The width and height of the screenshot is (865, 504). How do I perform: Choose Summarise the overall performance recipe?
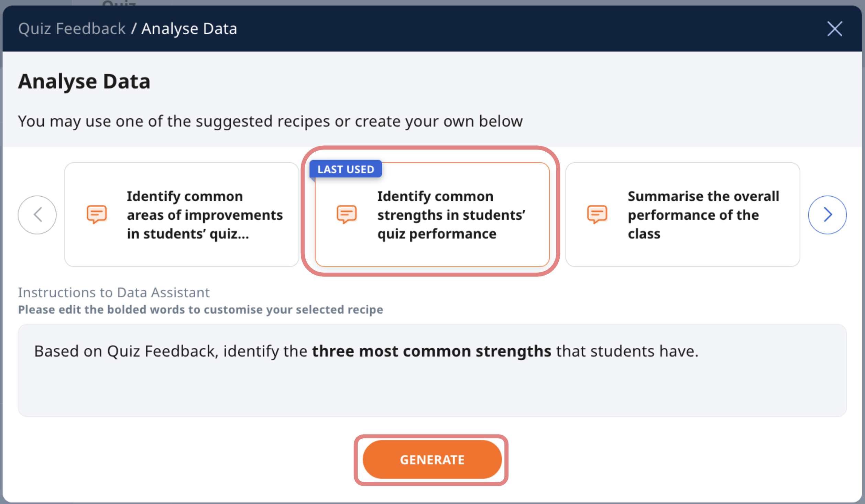coord(682,215)
